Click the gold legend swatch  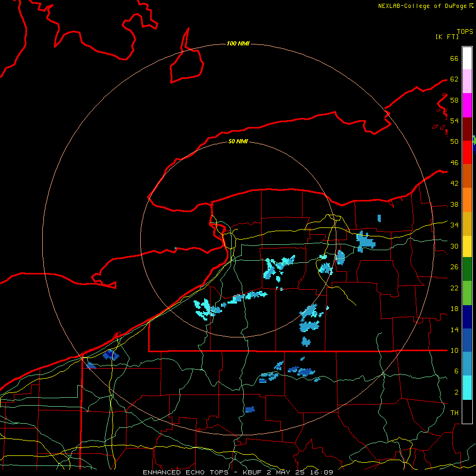click(x=467, y=224)
